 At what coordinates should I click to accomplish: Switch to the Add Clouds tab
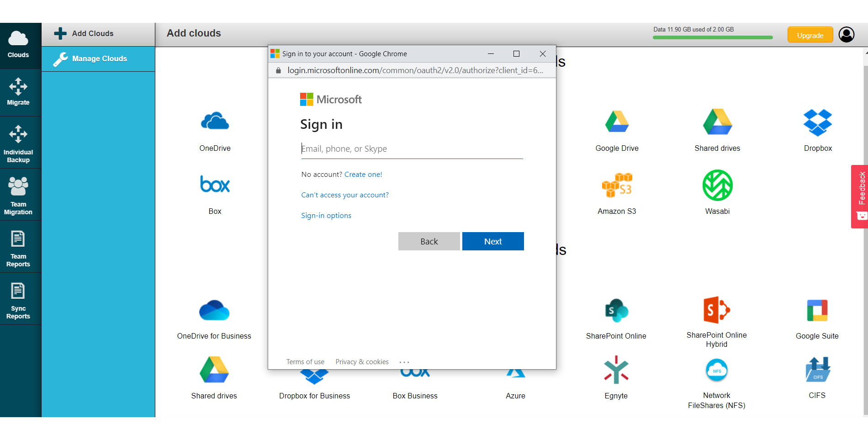coord(98,33)
